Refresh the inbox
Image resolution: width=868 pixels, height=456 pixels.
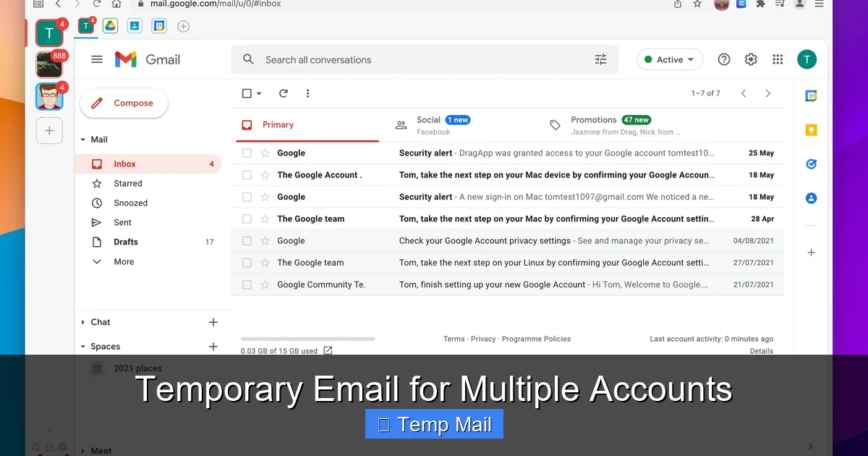[x=284, y=93]
